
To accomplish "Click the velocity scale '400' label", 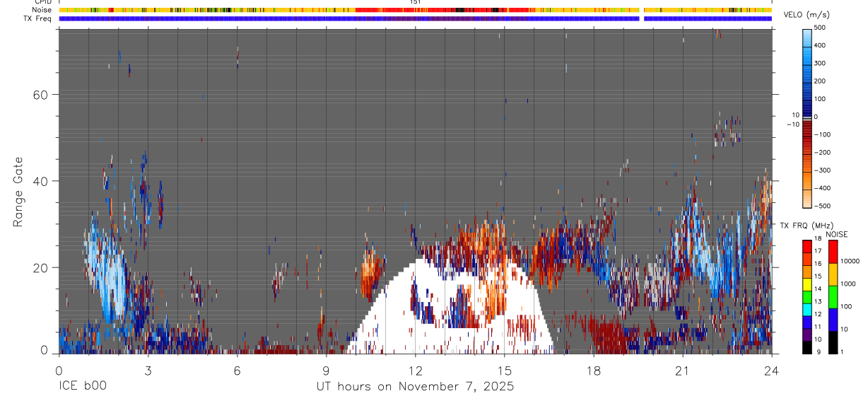I will point(820,45).
